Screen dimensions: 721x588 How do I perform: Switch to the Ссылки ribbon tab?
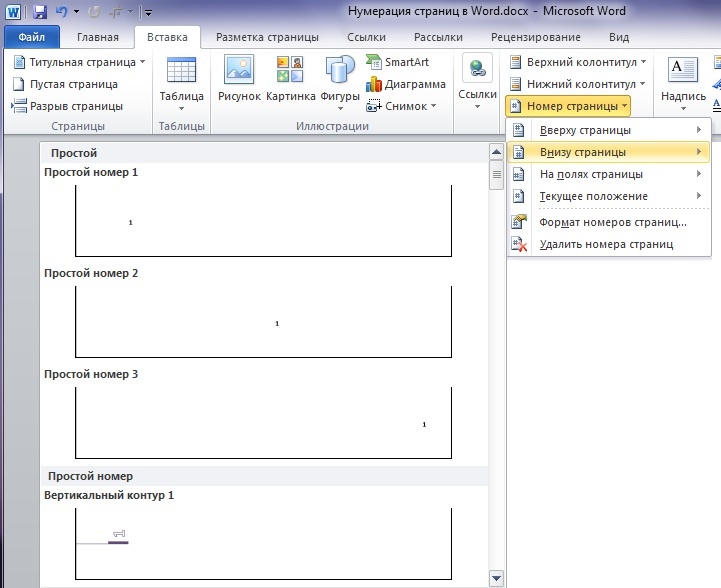point(366,37)
